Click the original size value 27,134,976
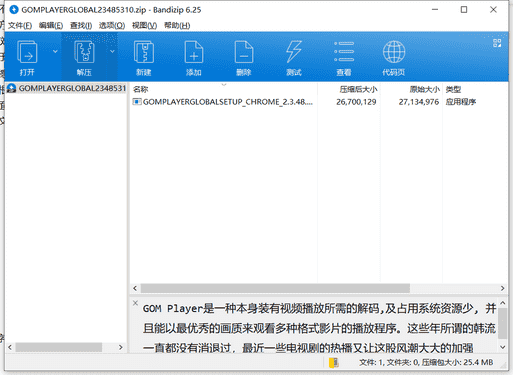This screenshot has height=375, width=513. (419, 102)
